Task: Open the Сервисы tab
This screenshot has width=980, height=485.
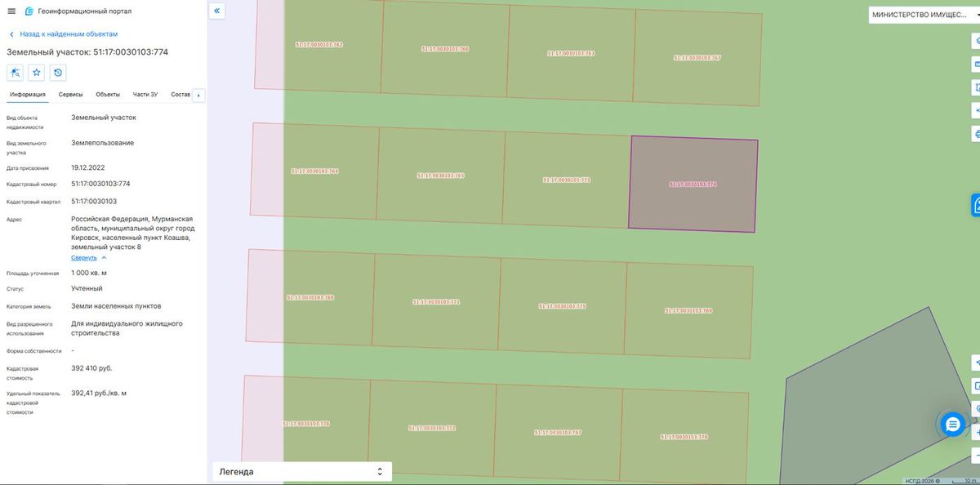Action: (x=70, y=95)
